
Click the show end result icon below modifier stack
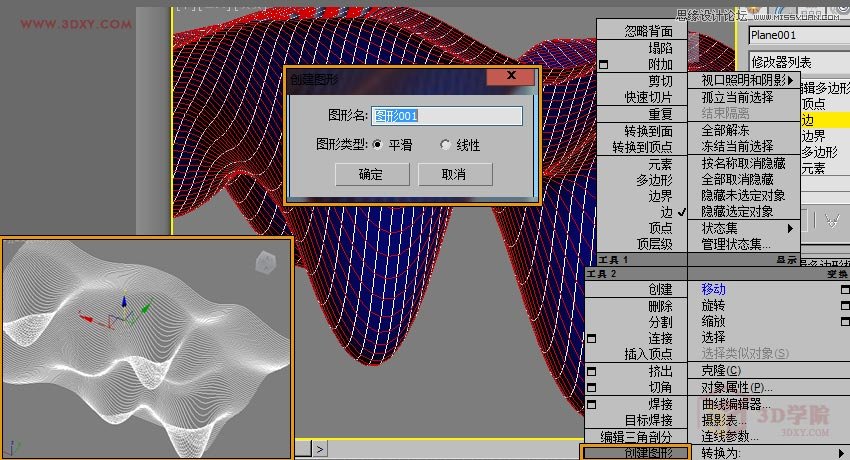[833, 220]
